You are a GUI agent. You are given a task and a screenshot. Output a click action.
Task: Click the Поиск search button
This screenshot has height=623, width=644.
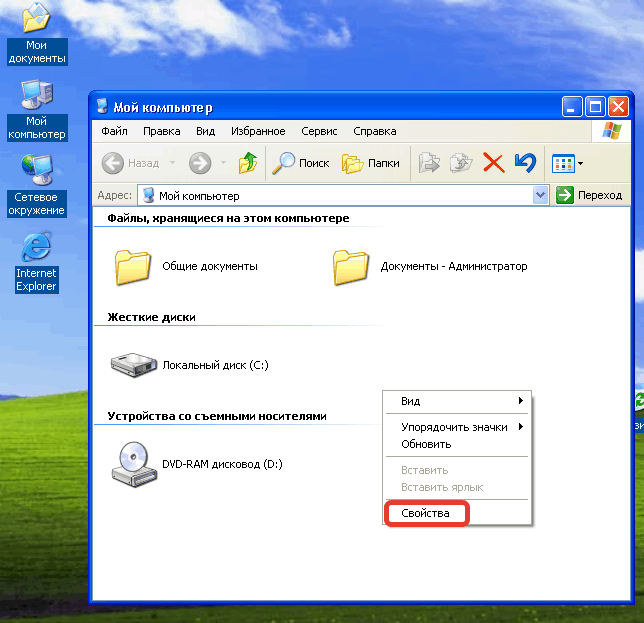click(302, 163)
